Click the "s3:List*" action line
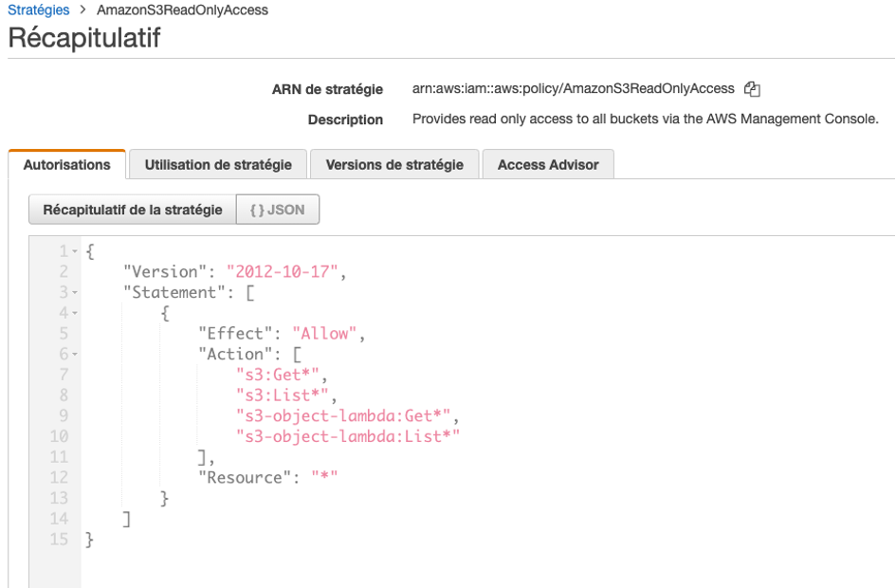 pos(283,395)
